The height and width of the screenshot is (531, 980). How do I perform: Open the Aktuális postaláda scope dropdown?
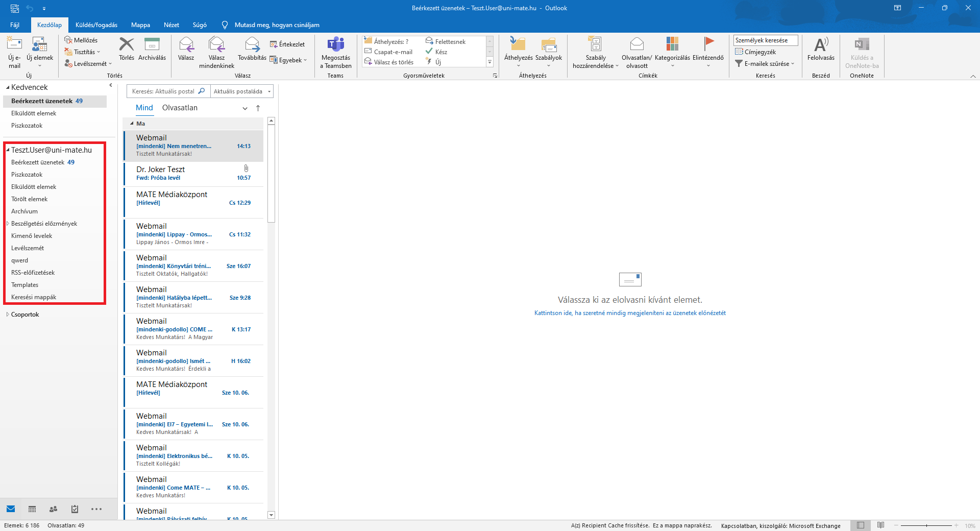coord(242,91)
